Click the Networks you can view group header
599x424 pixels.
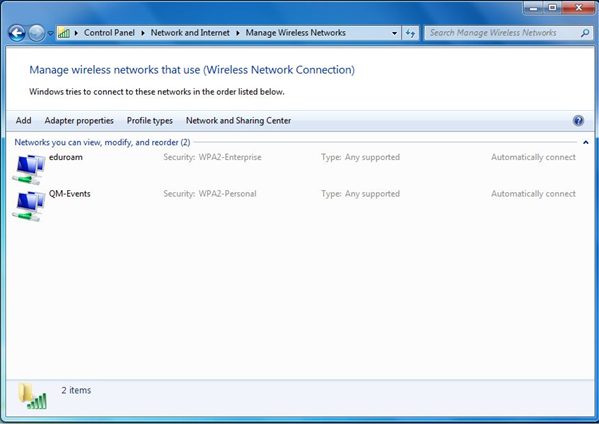[102, 142]
